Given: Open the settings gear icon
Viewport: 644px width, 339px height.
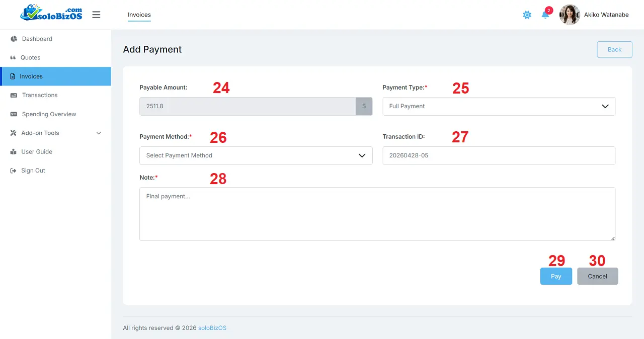Looking at the screenshot, I should pyautogui.click(x=527, y=15).
